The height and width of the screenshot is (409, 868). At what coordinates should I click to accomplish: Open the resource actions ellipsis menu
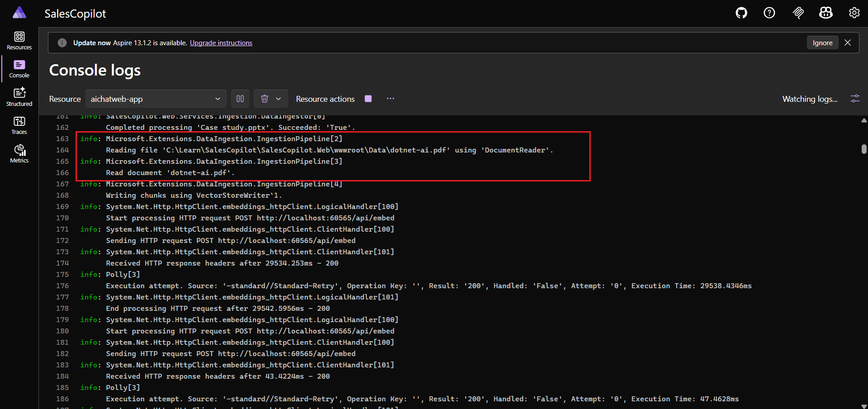(x=390, y=99)
